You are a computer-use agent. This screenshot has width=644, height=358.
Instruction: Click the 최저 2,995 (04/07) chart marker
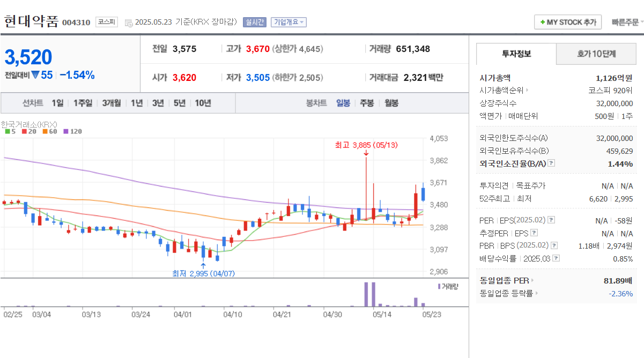pyautogui.click(x=203, y=273)
